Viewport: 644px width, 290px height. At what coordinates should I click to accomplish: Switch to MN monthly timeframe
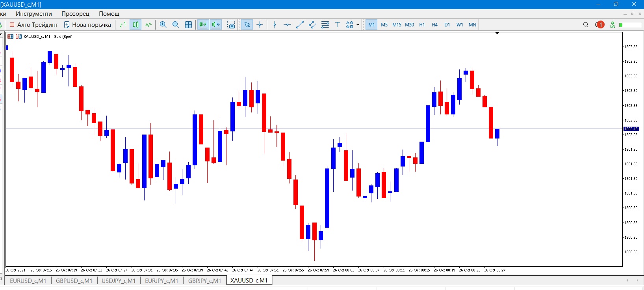(472, 24)
